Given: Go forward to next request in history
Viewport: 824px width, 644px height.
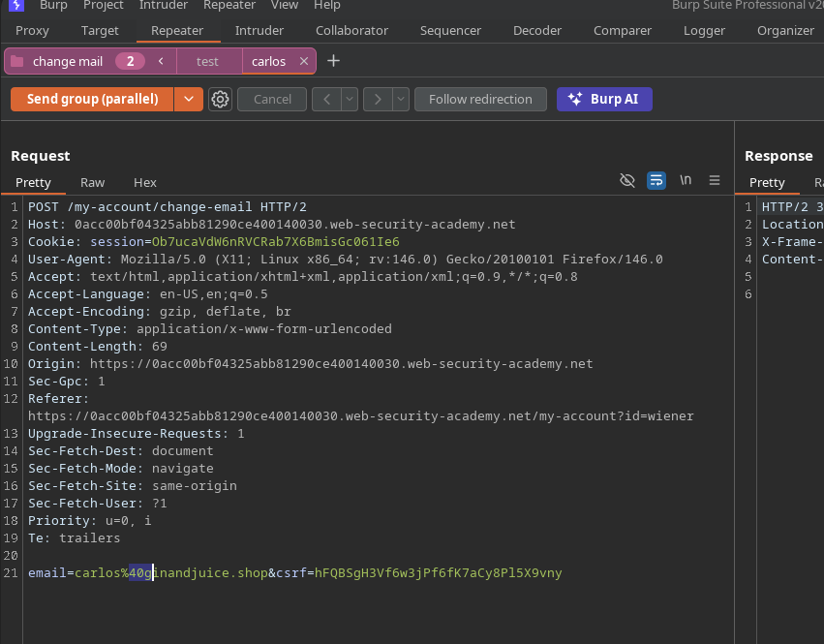Looking at the screenshot, I should (x=377, y=99).
